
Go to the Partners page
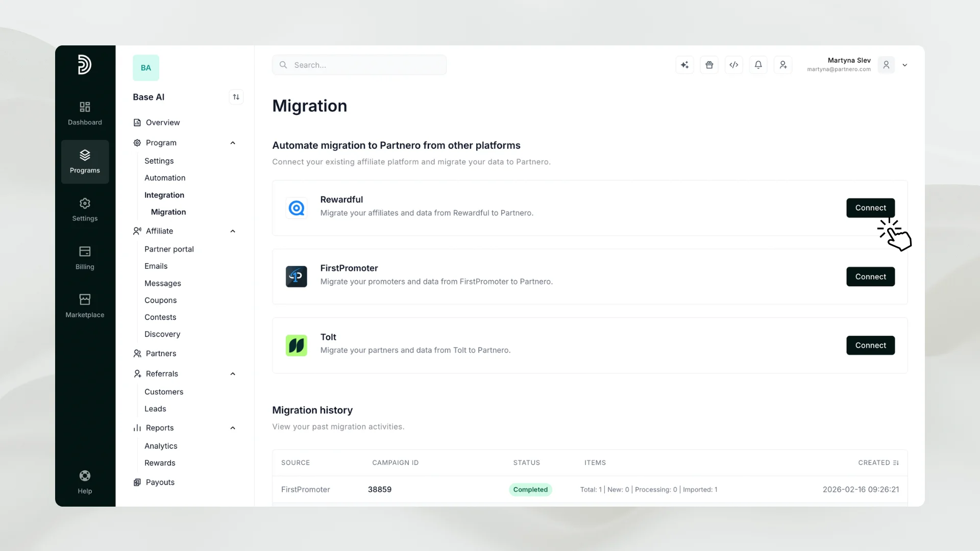(x=155, y=354)
